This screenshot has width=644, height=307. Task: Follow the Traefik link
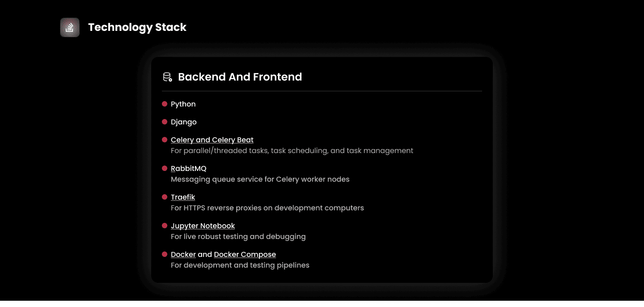(x=183, y=197)
